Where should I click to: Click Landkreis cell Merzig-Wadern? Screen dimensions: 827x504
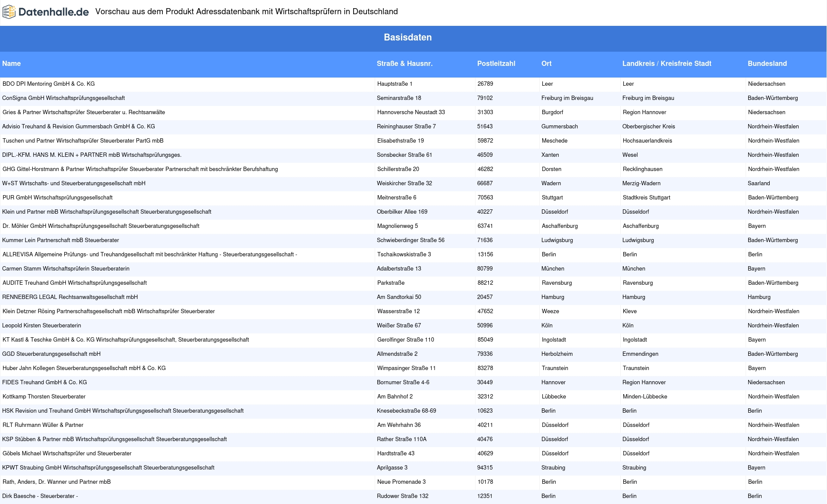(x=641, y=184)
